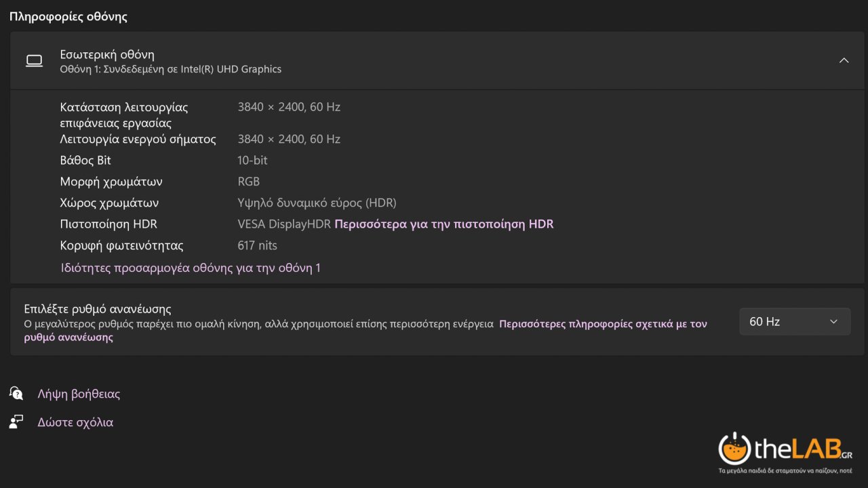Click the Βάθος Bit value 10-bit
868x488 pixels.
click(x=252, y=160)
